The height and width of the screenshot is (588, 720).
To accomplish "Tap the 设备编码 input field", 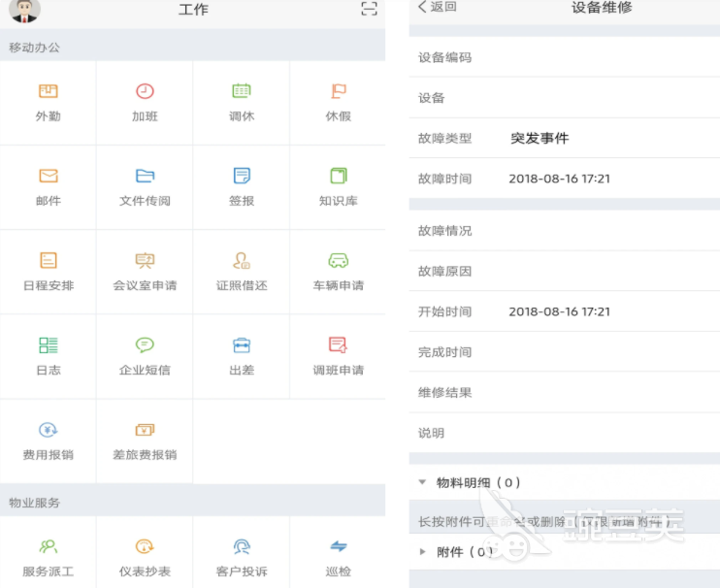I will (x=602, y=57).
